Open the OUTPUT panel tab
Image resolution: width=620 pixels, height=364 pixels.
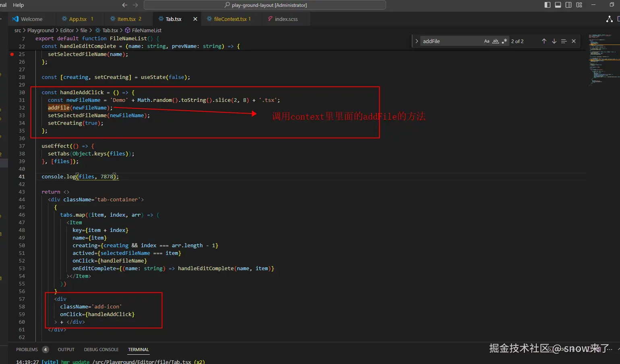pos(66,350)
